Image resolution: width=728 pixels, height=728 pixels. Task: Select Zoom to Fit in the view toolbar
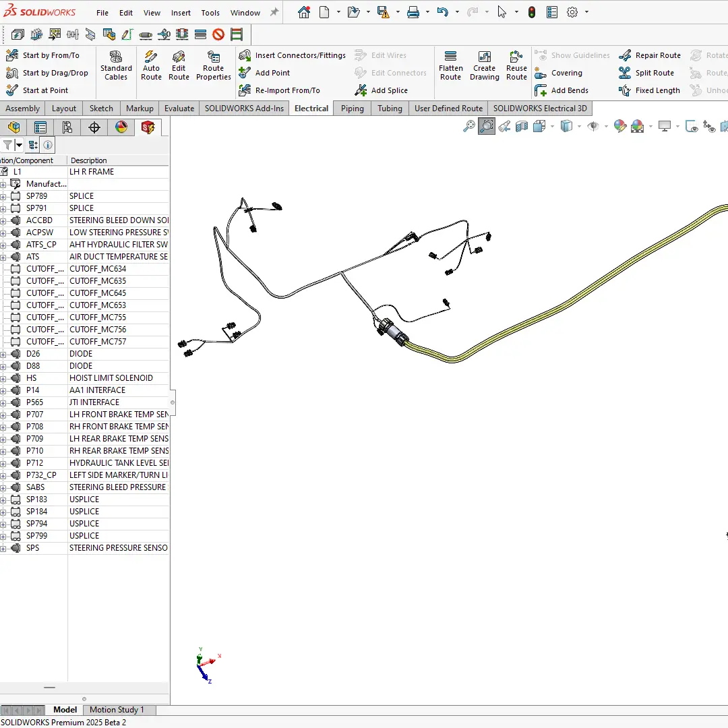(x=468, y=126)
